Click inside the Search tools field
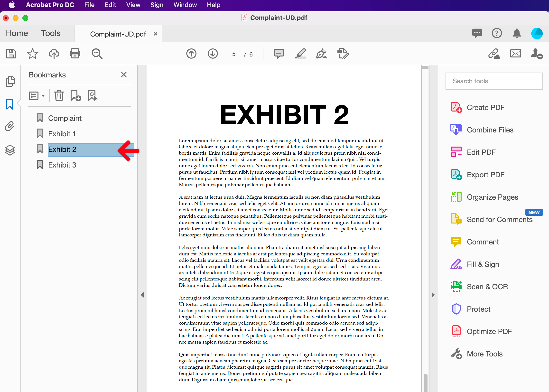The image size is (549, 392). 494,81
